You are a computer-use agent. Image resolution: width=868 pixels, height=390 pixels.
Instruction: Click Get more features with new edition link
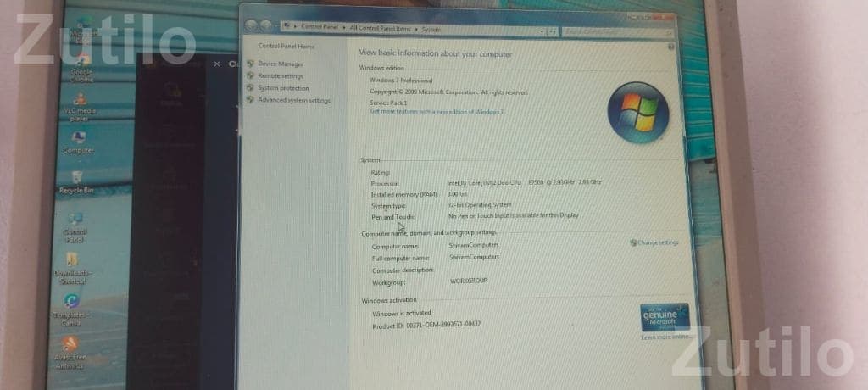tap(437, 111)
